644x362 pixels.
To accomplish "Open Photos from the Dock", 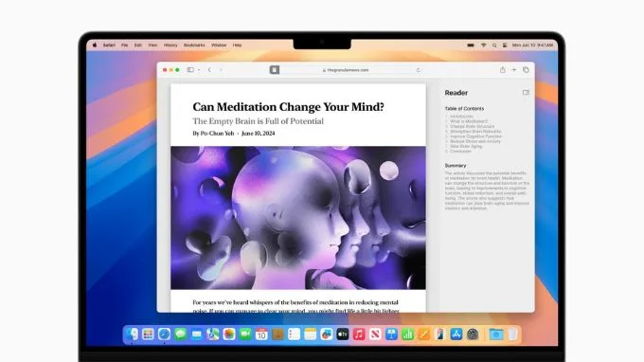I will pos(229,335).
